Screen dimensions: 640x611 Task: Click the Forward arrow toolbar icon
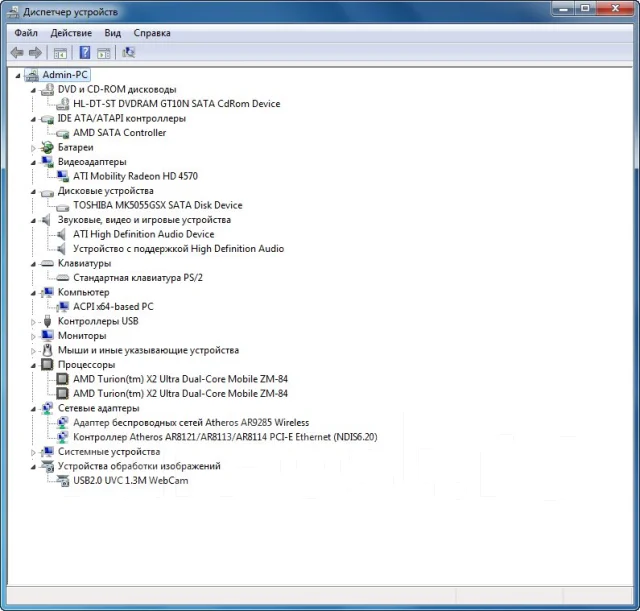(36, 53)
